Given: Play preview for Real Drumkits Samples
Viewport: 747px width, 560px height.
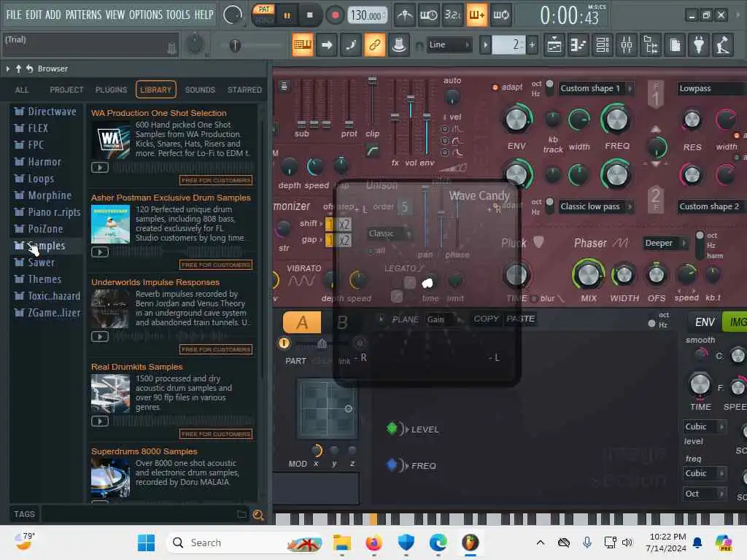Looking at the screenshot, I should [x=99, y=421].
